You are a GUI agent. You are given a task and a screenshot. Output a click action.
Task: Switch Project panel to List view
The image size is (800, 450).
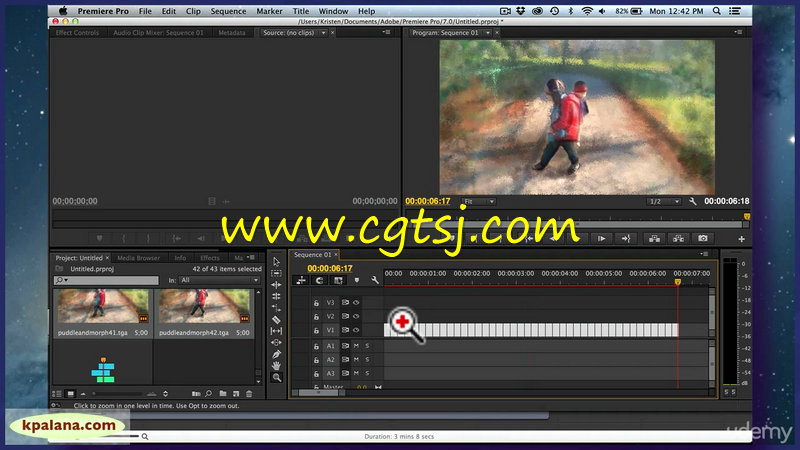click(57, 394)
